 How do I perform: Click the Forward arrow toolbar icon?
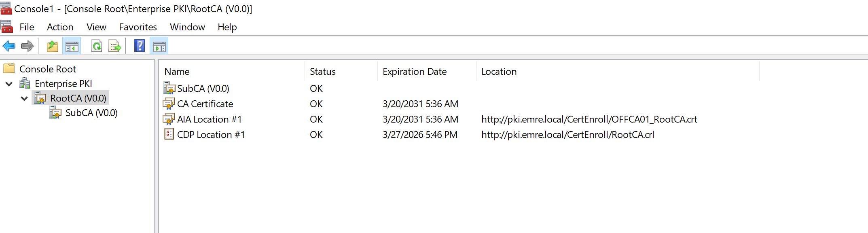click(x=28, y=46)
